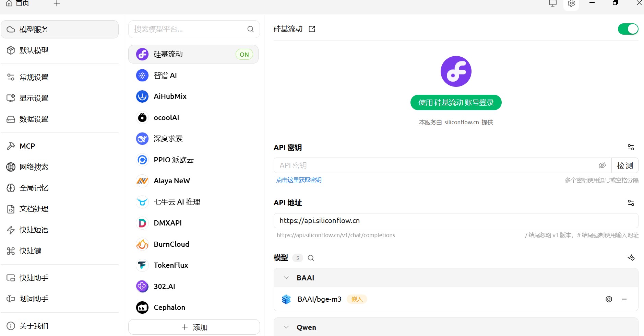Click the 检测 check button
Screen dimensions: 644x336
(625, 165)
